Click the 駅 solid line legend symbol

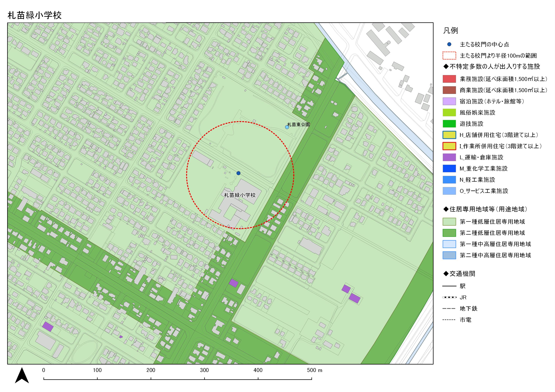pos(449,286)
